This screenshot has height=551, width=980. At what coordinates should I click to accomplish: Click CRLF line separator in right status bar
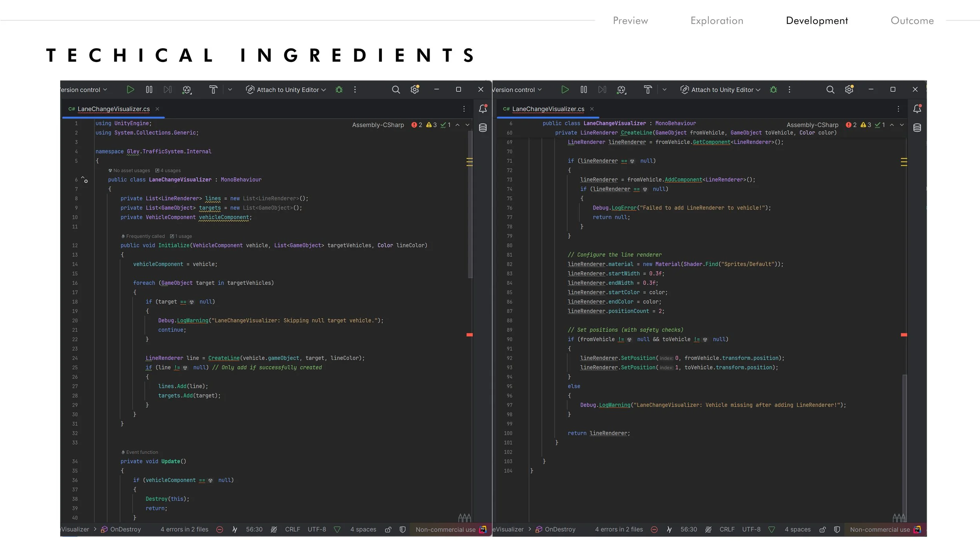(727, 529)
